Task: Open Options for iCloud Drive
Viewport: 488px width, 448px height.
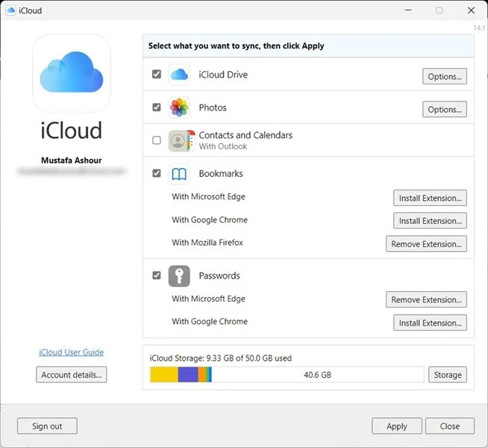Action: 445,76
